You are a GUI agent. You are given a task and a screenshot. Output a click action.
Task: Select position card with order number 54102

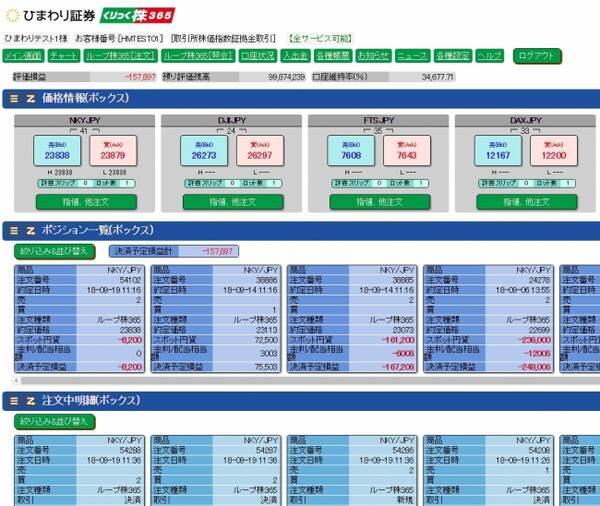tap(80, 318)
